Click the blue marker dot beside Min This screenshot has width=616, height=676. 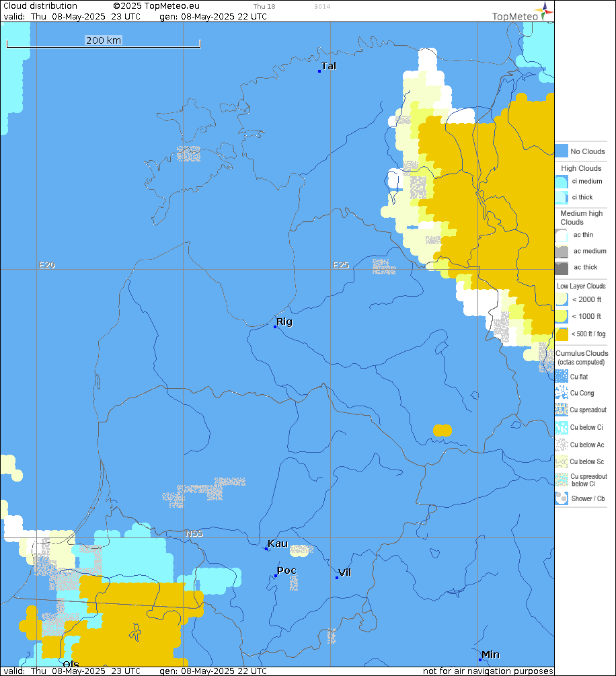(479, 660)
